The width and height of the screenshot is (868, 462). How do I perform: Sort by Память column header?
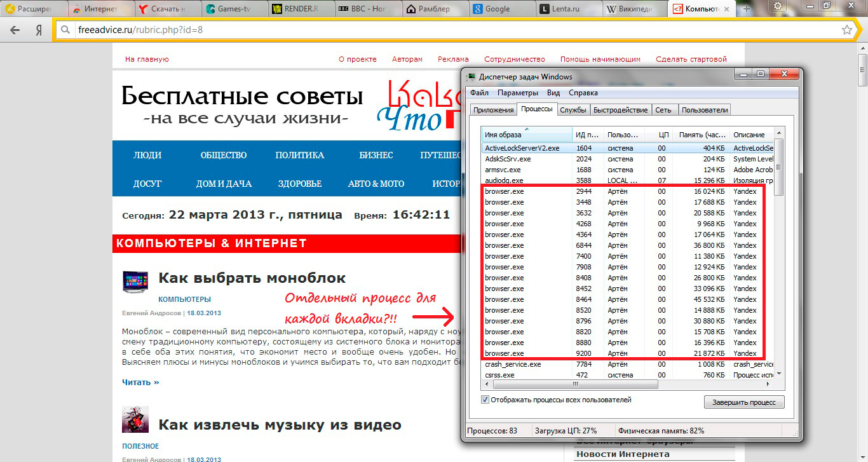[x=702, y=135]
